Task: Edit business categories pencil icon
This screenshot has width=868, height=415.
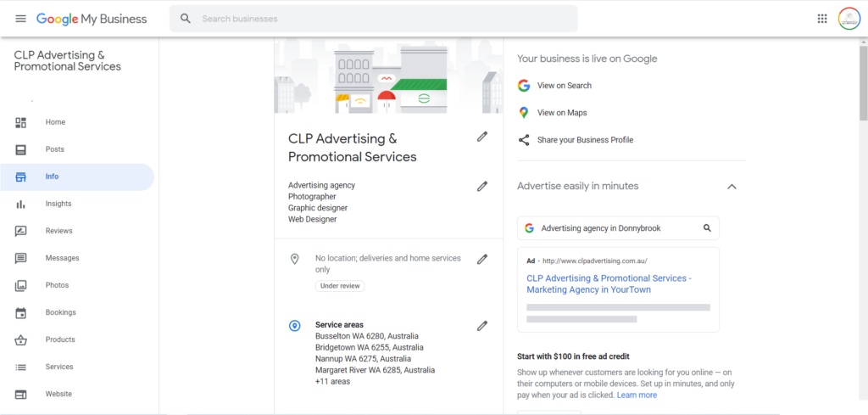Action: click(x=482, y=186)
